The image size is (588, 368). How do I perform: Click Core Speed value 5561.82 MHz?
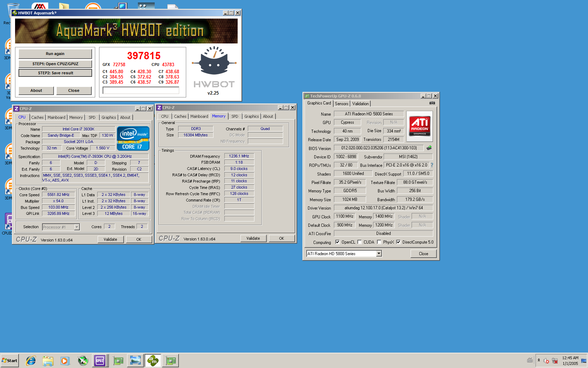click(x=58, y=195)
